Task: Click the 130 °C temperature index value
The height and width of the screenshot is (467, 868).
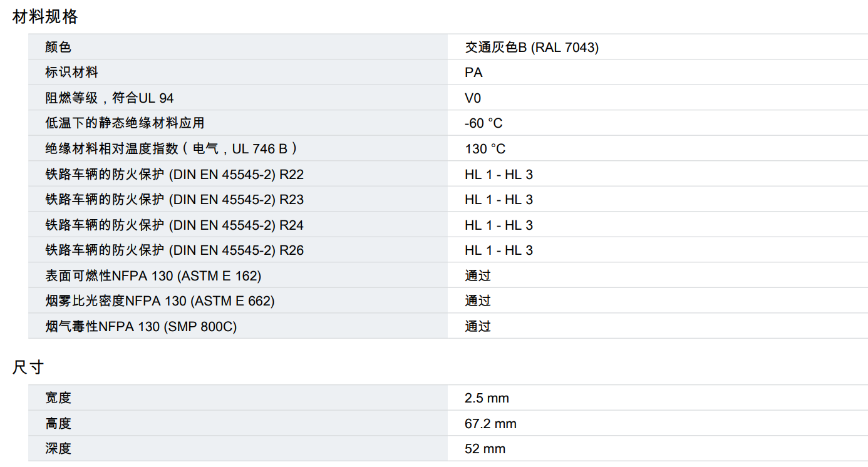Action: click(485, 149)
